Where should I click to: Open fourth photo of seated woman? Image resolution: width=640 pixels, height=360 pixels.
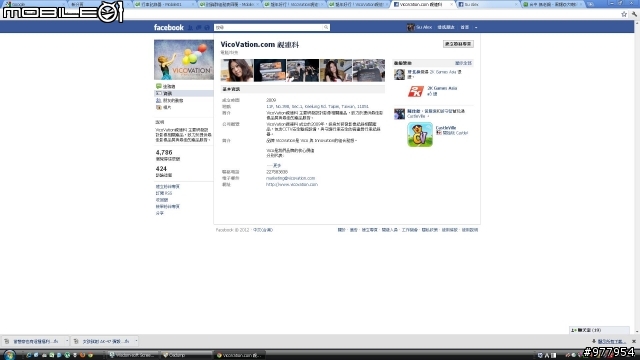click(x=336, y=70)
